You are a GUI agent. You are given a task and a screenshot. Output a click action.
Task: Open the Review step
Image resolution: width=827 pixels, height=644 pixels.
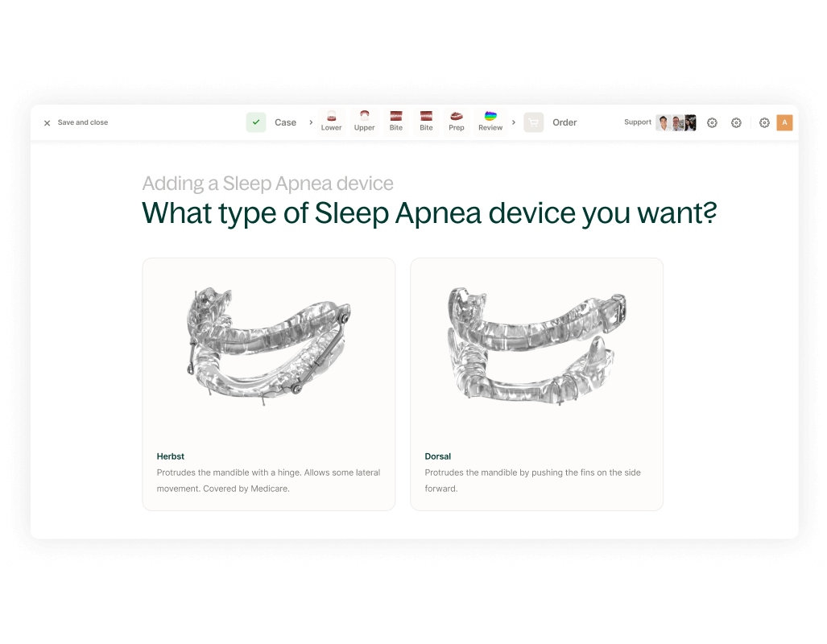pos(490,122)
